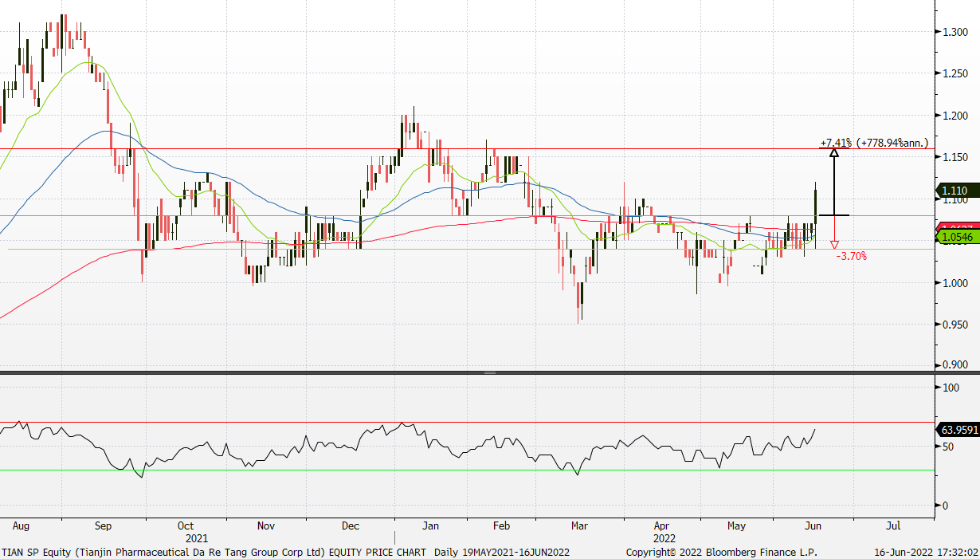Click the 2022 year label under the axis
The image size is (980, 559).
[x=664, y=538]
